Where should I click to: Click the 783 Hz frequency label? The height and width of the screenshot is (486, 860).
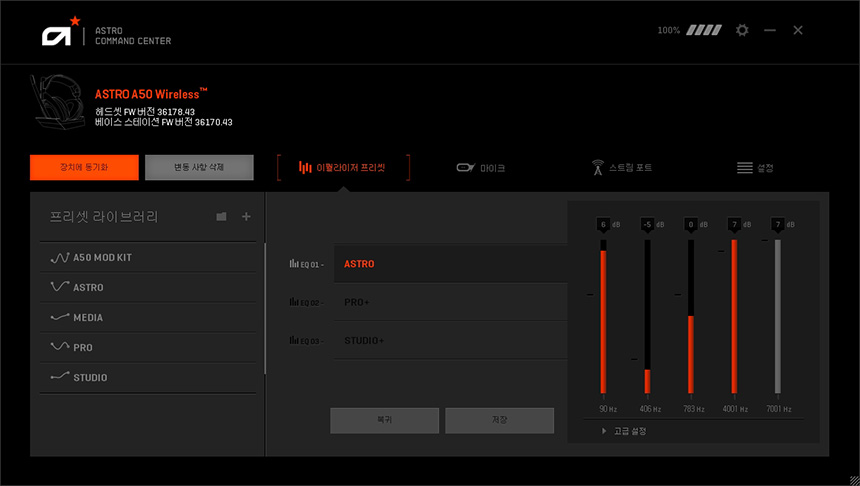pos(694,409)
